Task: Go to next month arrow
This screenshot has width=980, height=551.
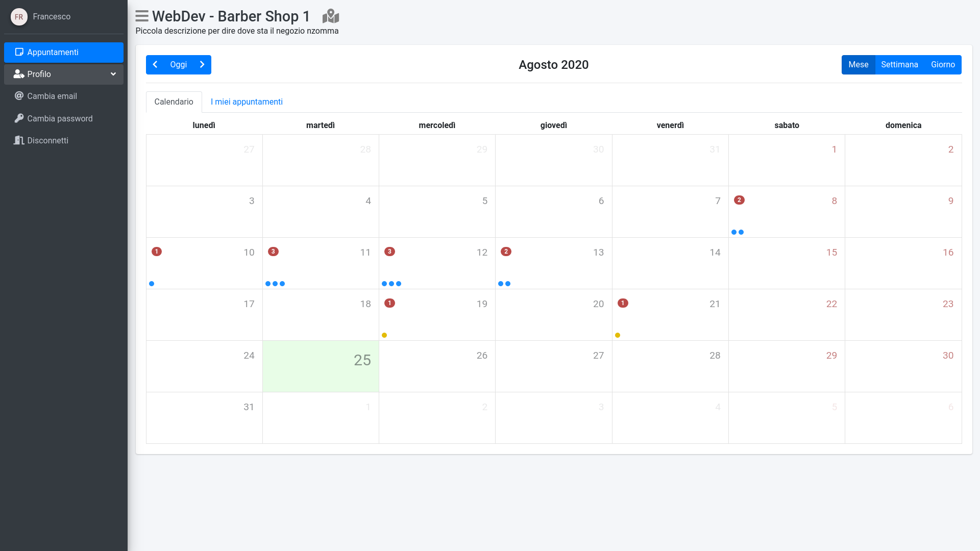Action: point(202,65)
